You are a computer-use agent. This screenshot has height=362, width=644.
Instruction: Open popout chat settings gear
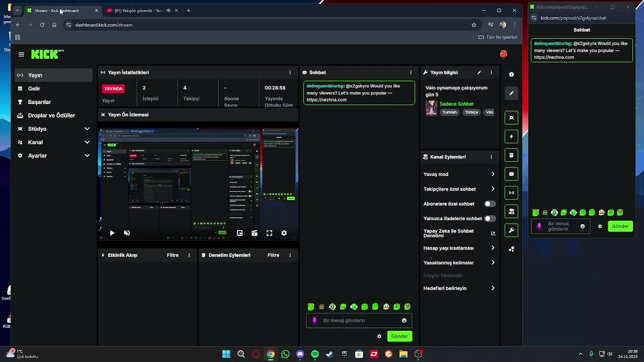pyautogui.click(x=600, y=226)
